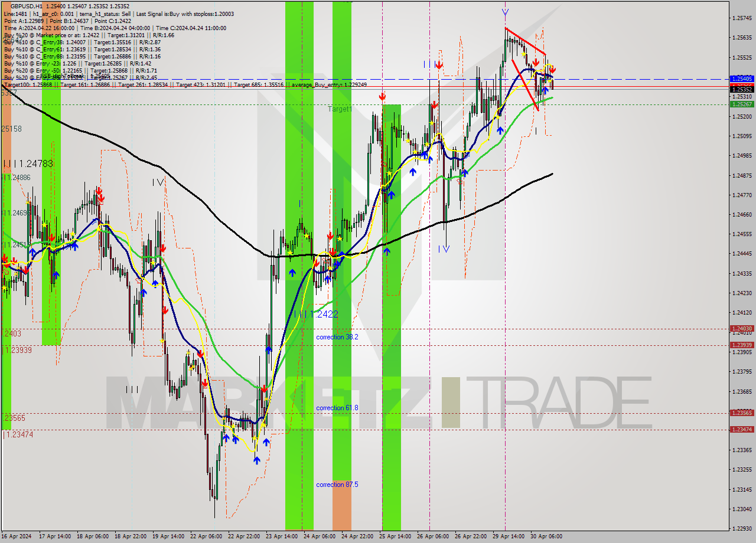756x543 pixels.
Task: Click the 'Target 161: 1.26886' text
Action: tap(85, 84)
